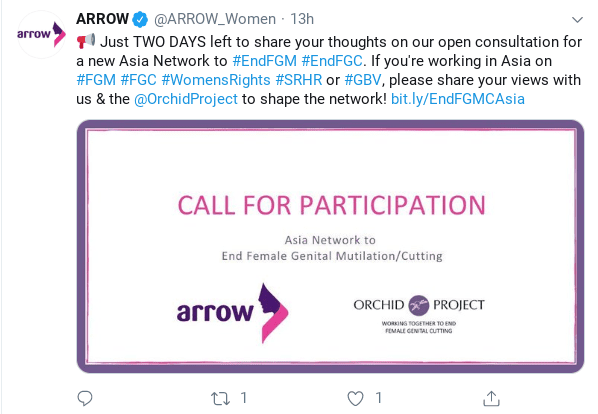Viewport: 598px width, 414px height.
Task: Open the #GBV hashtag
Action: (363, 80)
